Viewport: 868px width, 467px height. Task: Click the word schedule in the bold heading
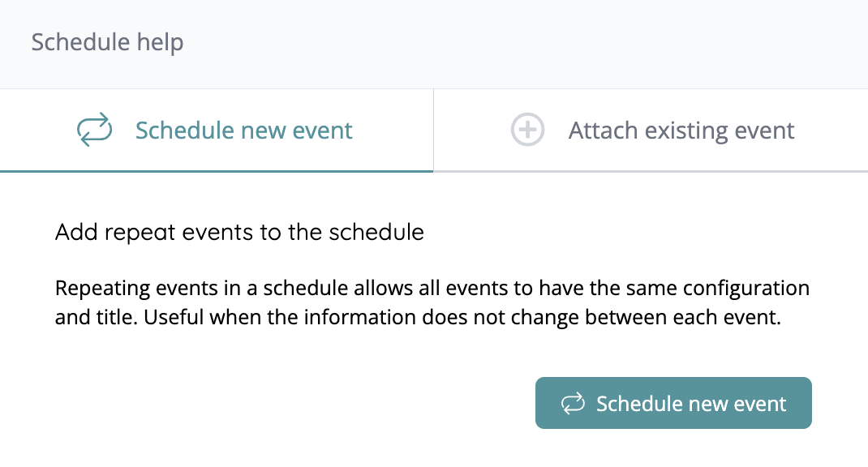pyautogui.click(x=376, y=233)
